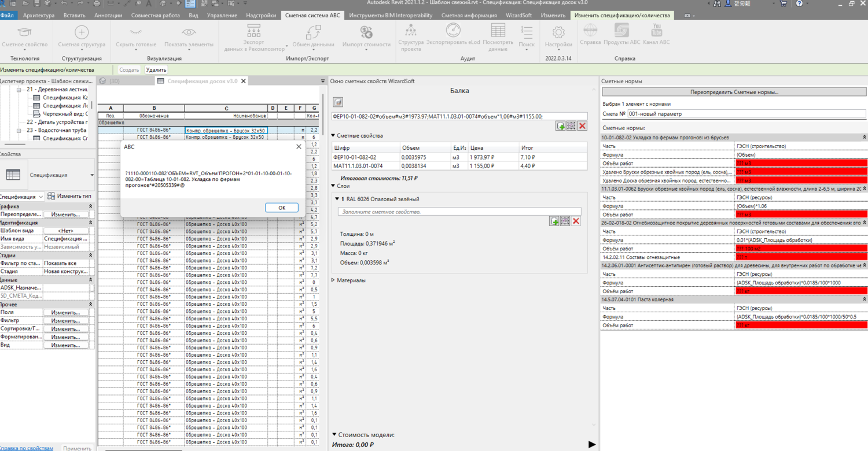Click the Канал ABC YouTube icon

(x=656, y=31)
